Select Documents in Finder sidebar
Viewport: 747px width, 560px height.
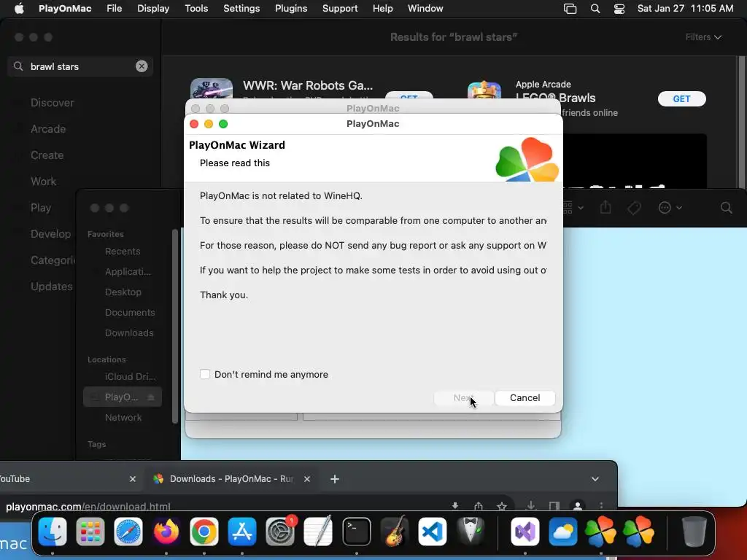click(130, 312)
